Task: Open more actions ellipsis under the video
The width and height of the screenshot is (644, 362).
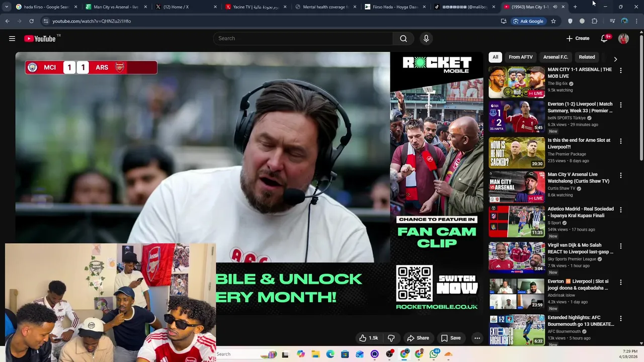Action: pos(477,338)
